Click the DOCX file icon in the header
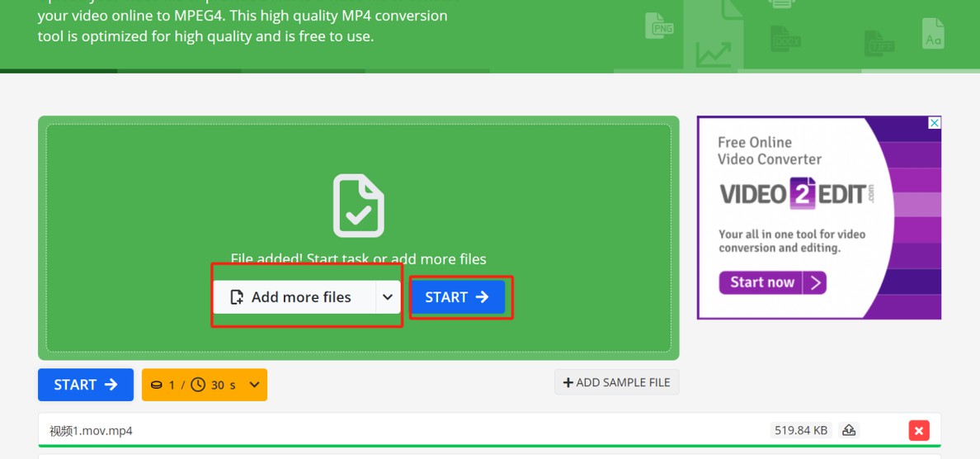The height and width of the screenshot is (459, 980). click(784, 39)
